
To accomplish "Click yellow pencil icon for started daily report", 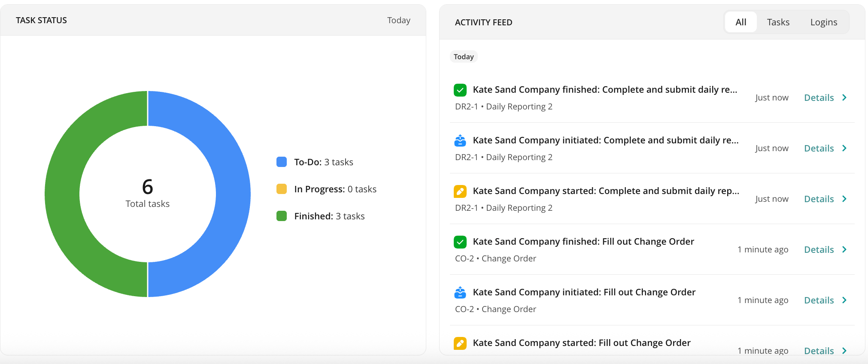I will point(460,191).
